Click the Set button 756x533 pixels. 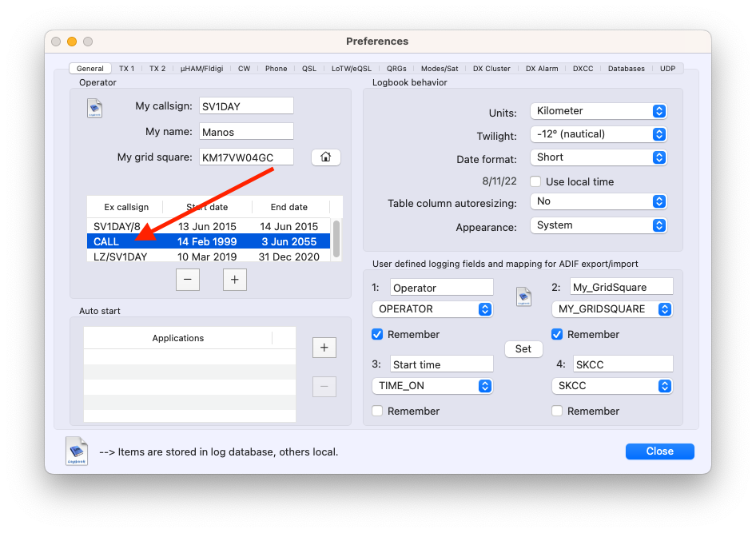(523, 349)
